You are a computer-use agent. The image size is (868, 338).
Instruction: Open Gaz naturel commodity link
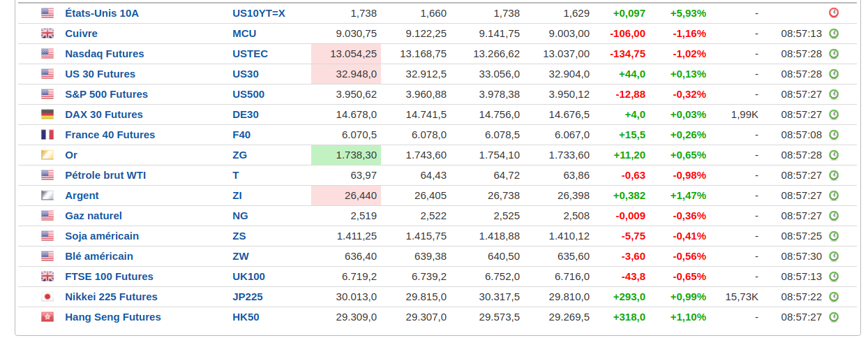point(93,216)
